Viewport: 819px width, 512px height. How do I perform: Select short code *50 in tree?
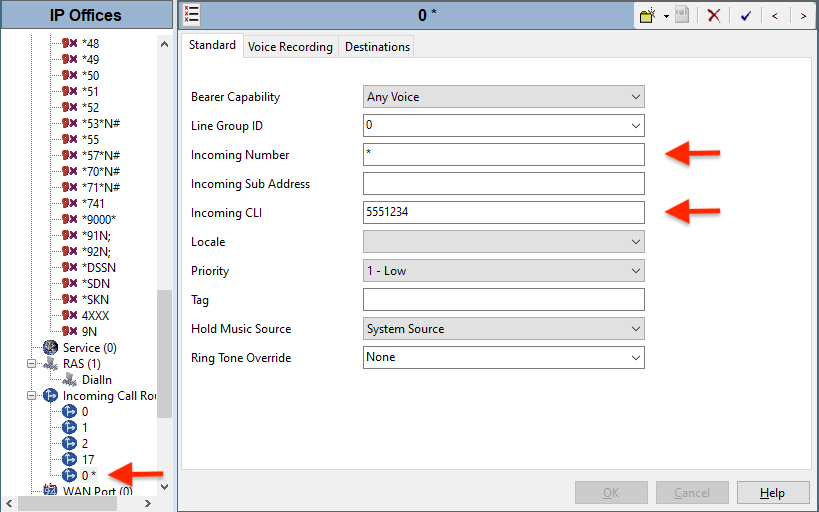pyautogui.click(x=90, y=75)
